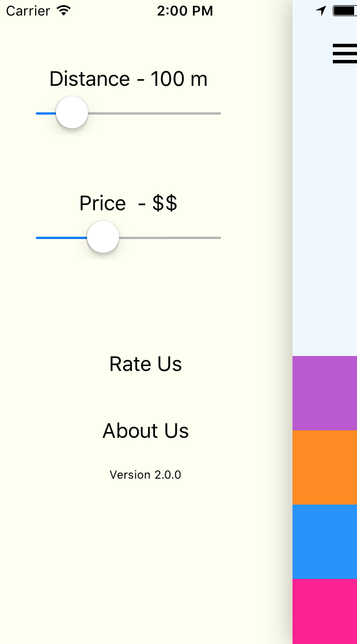The image size is (357, 644).
Task: Click the location arrow status icon
Action: (321, 10)
